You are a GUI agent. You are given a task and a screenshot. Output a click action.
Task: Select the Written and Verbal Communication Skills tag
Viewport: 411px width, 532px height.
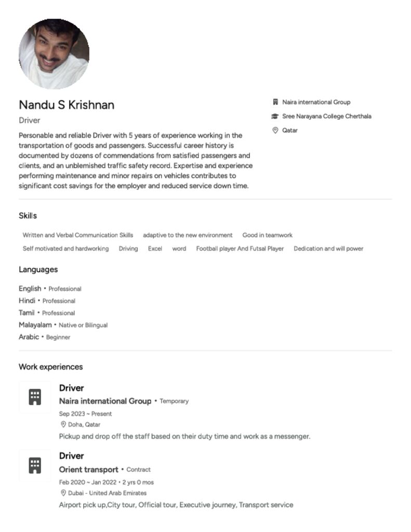coord(78,235)
